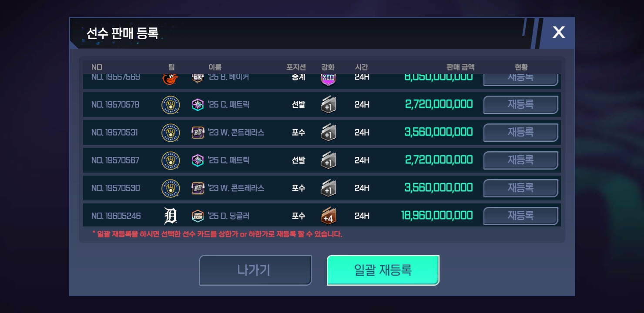Click the 일괄 재등록 button

tap(383, 270)
